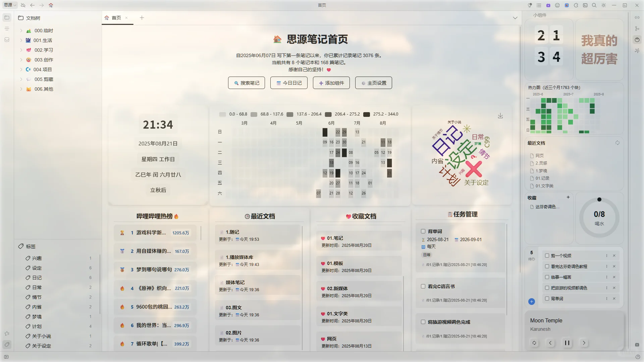Open the tab overflow chevron next to the tab bar
The width and height of the screenshot is (644, 362).
click(x=515, y=18)
